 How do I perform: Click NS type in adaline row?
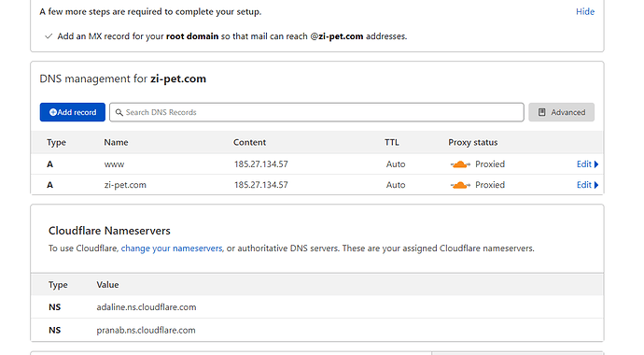tap(54, 307)
